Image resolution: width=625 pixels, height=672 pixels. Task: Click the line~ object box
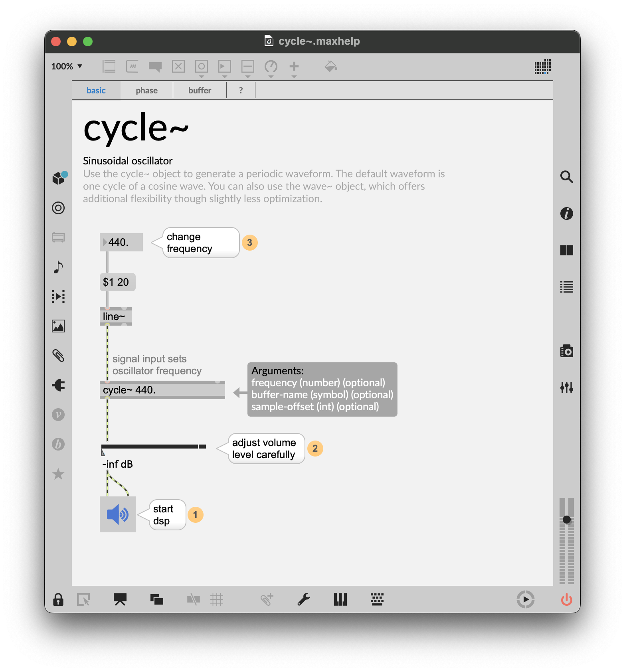(x=116, y=316)
